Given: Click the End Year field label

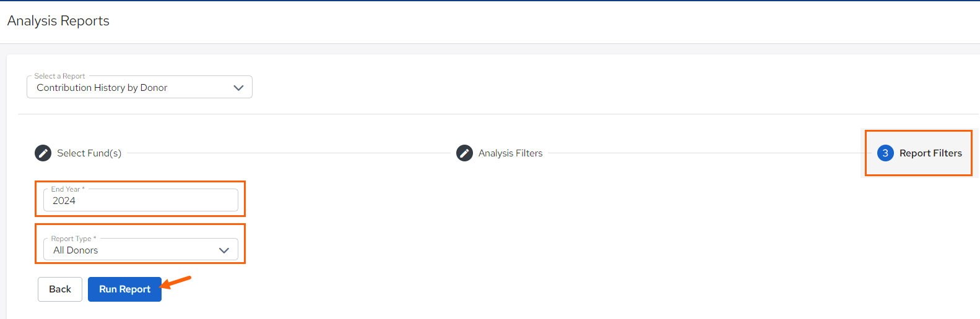Looking at the screenshot, I should coord(66,189).
